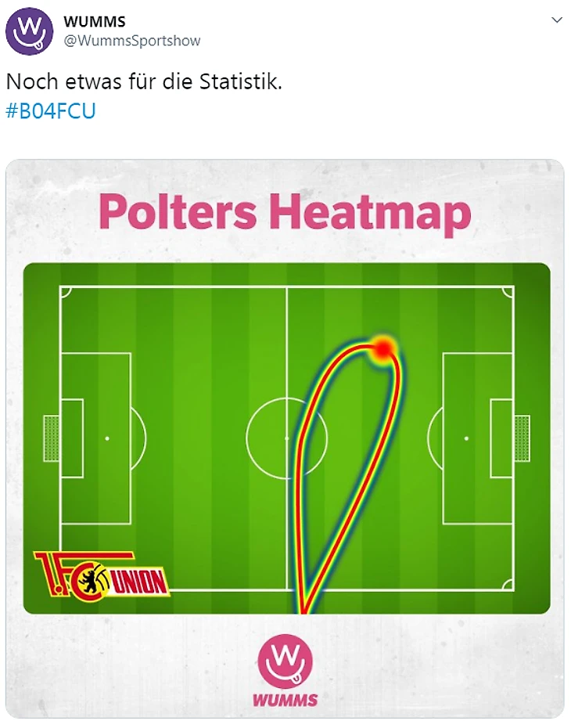
Task: Select the kickoff spot in the center circle
Action: (x=286, y=438)
